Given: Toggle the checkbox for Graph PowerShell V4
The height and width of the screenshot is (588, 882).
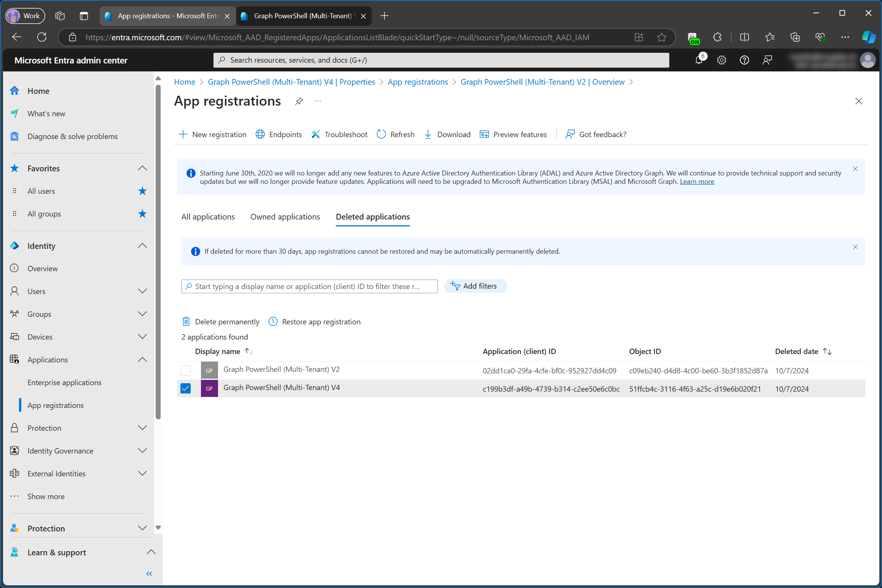Looking at the screenshot, I should point(186,388).
